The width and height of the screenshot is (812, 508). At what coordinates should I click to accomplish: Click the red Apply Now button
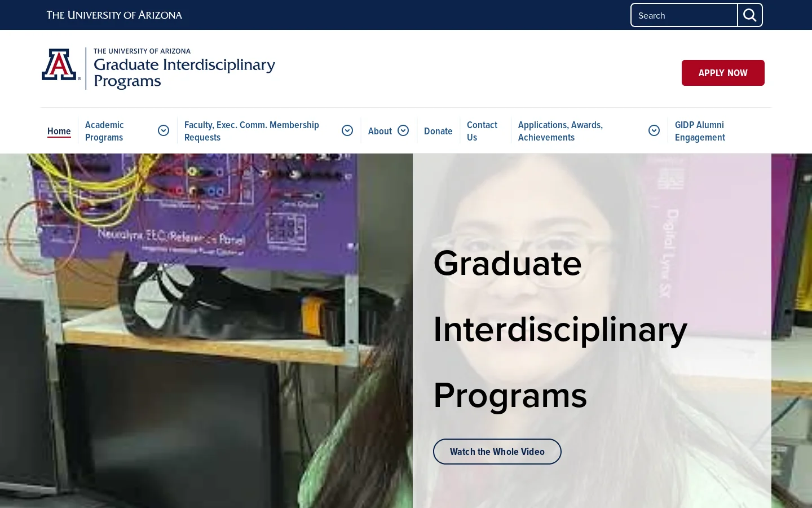[723, 73]
